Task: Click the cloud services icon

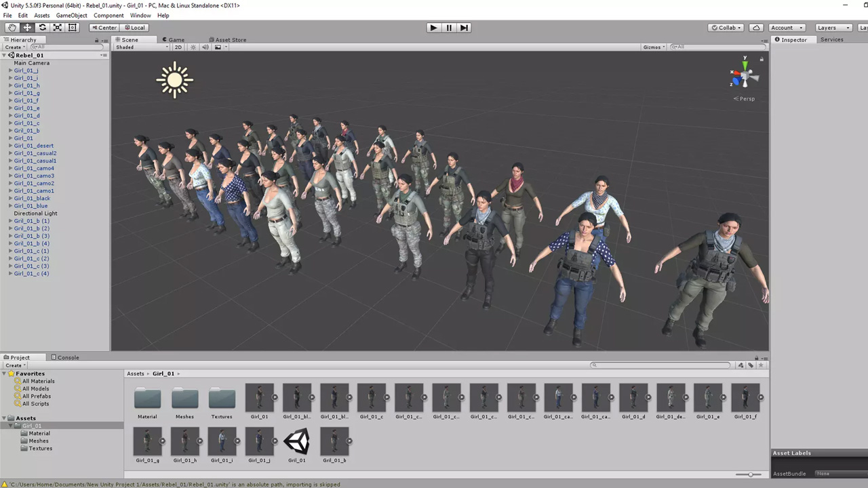Action: [x=756, y=28]
